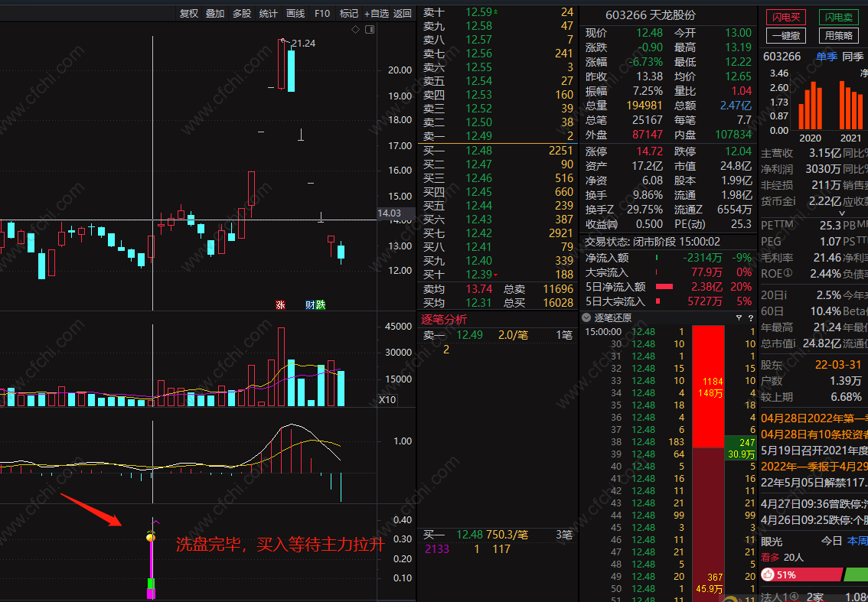Open the 逐笔还原 filter funnel icon
Image resolution: width=868 pixels, height=602 pixels.
(739, 318)
